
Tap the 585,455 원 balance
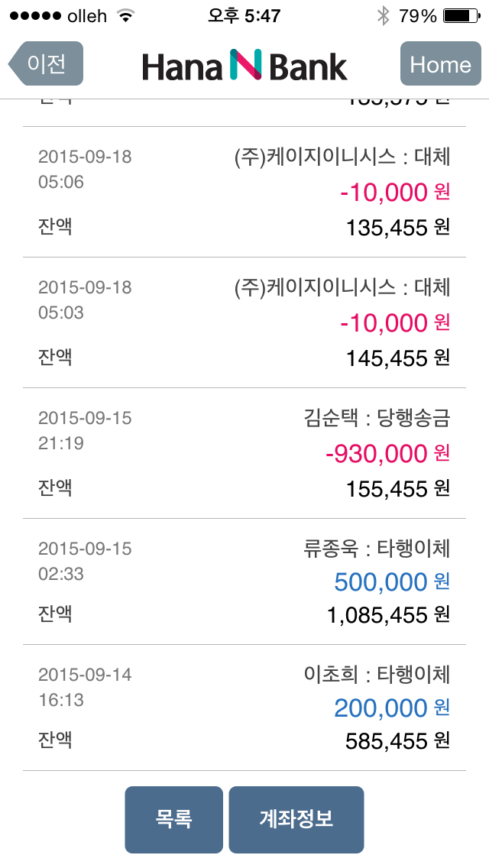click(397, 741)
